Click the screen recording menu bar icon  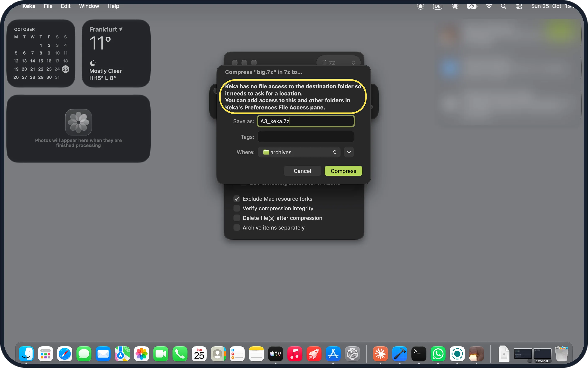[x=420, y=6]
